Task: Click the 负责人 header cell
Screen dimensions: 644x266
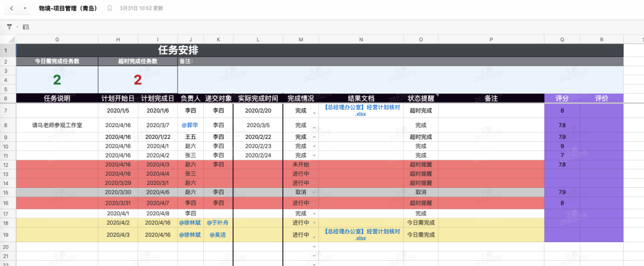Action: (x=190, y=98)
